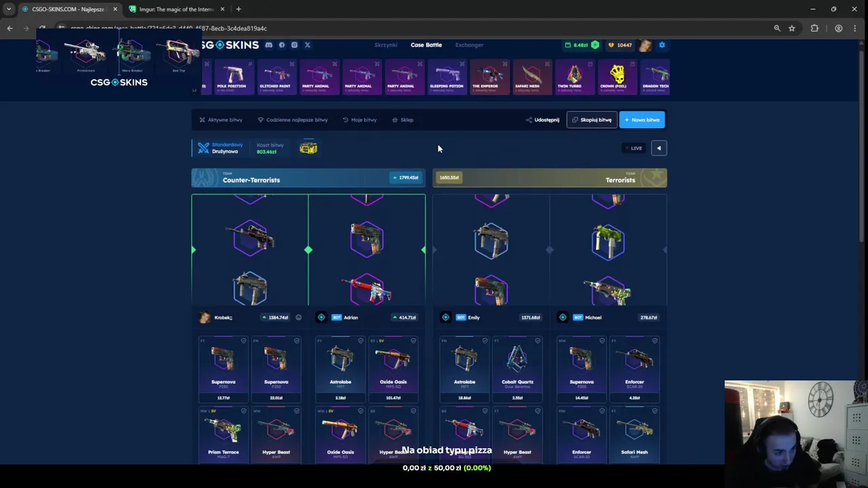Screen dimensions: 868x488
Task: Click shield icon on Krabek's 22.01zł Supernova
Action: click(296, 341)
